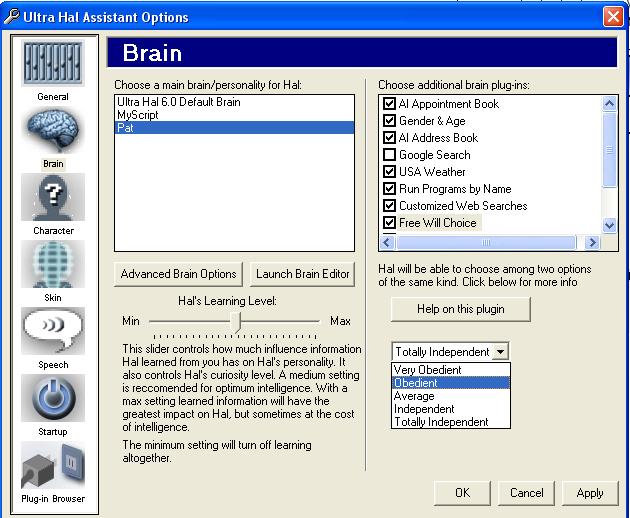Choose Average from the dropdown list

(450, 396)
